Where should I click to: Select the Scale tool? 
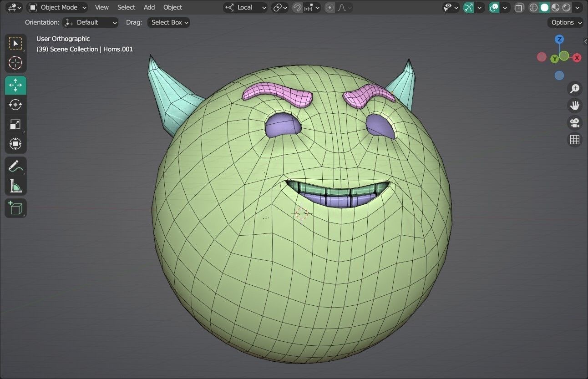[15, 124]
